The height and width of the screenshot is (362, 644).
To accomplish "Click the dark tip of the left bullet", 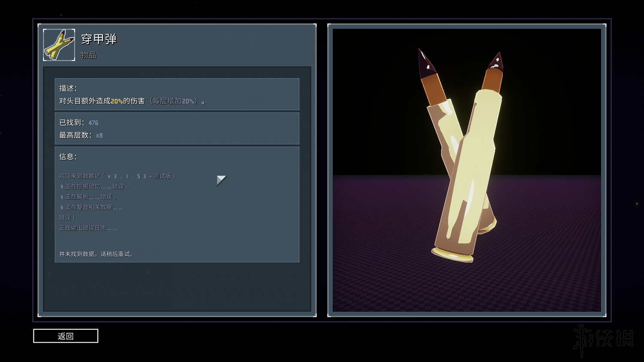I will click(x=426, y=62).
